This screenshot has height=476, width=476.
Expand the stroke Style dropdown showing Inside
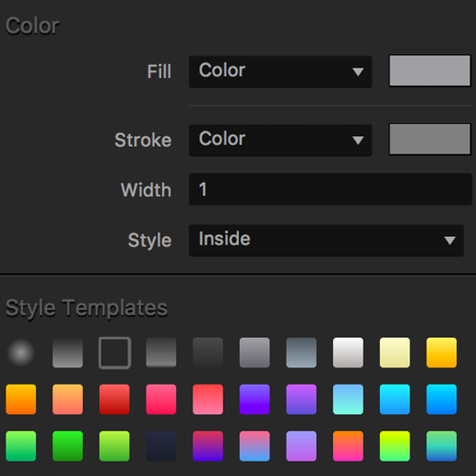327,240
